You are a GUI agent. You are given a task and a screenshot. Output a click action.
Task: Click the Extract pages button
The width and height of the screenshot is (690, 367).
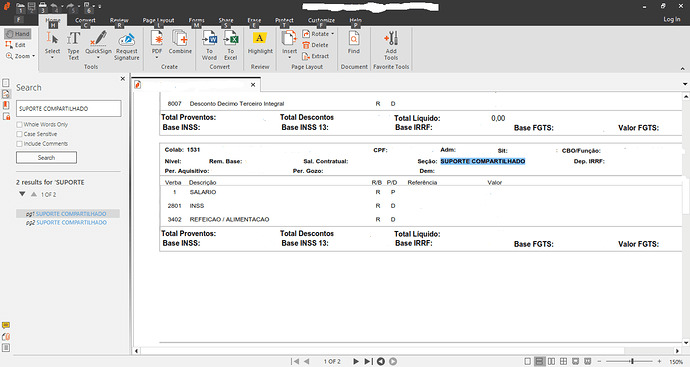tap(316, 56)
